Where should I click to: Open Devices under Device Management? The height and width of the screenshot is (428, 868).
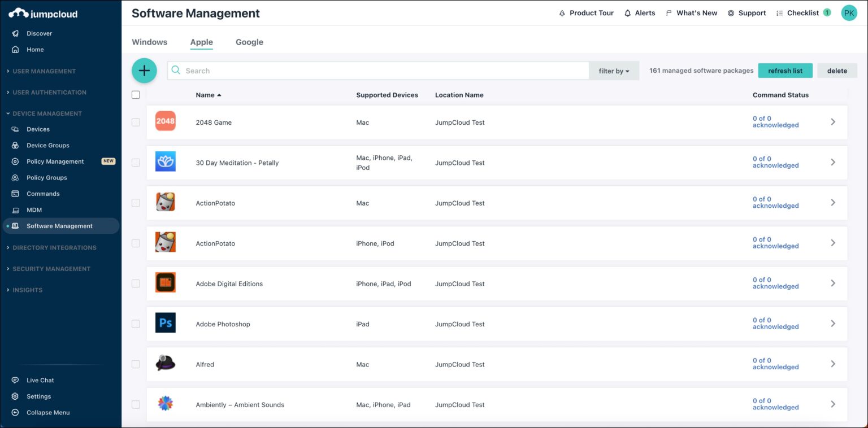click(x=38, y=129)
